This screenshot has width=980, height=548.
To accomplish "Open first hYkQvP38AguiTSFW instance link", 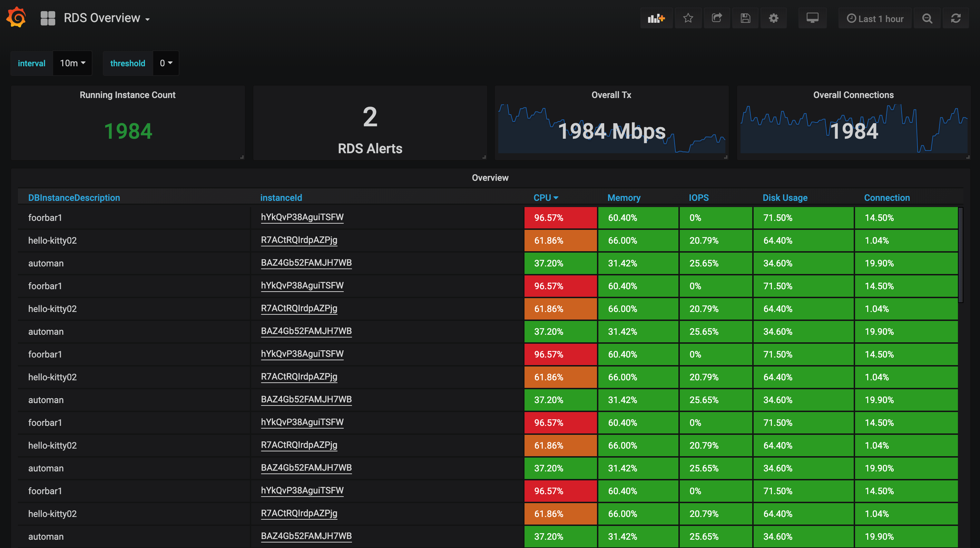I will point(302,217).
